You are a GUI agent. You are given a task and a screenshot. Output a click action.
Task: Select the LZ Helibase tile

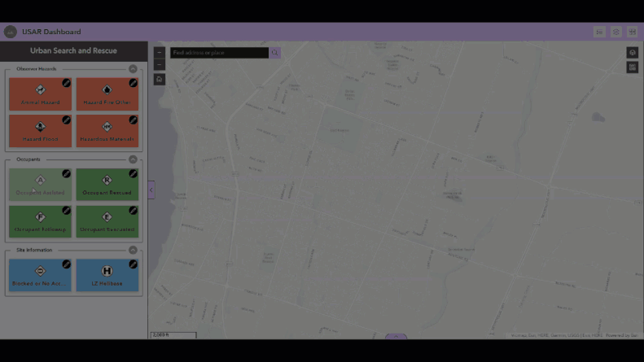coord(107,275)
